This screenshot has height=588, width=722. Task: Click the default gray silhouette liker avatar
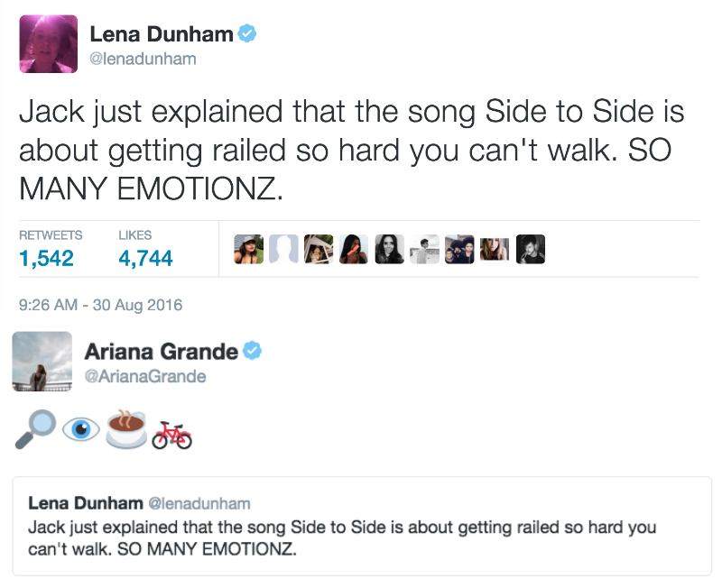point(283,249)
